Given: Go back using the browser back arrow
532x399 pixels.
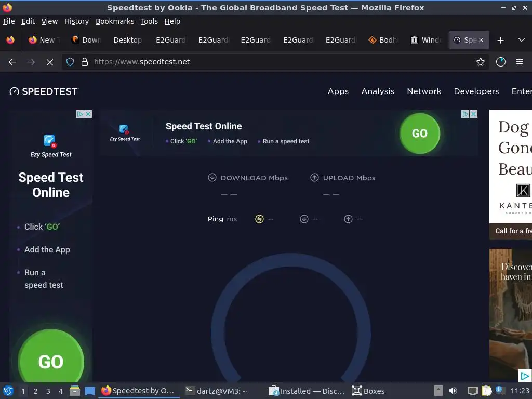Looking at the screenshot, I should click(12, 62).
